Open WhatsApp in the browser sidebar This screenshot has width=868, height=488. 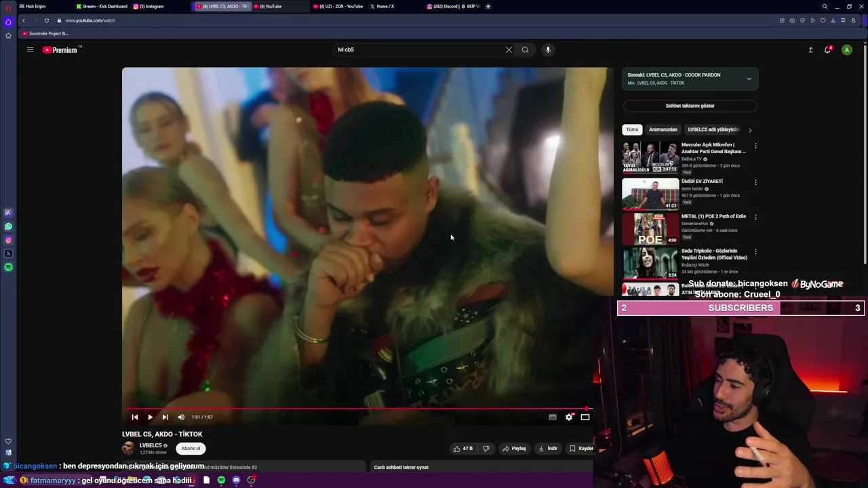tap(8, 226)
